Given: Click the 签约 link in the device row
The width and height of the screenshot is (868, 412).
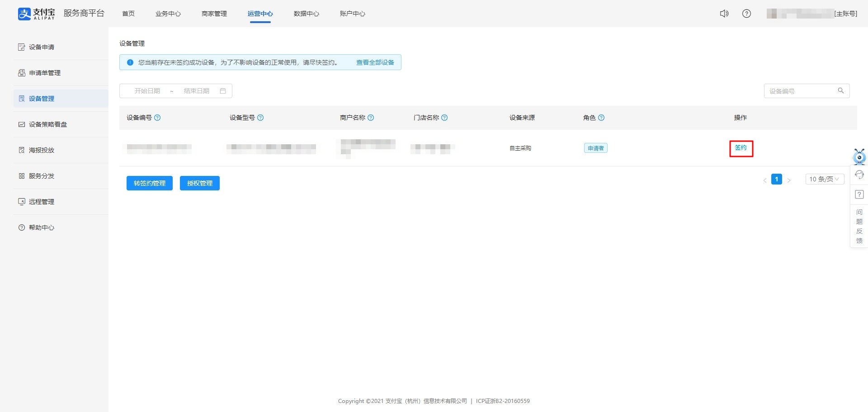Looking at the screenshot, I should [x=741, y=148].
